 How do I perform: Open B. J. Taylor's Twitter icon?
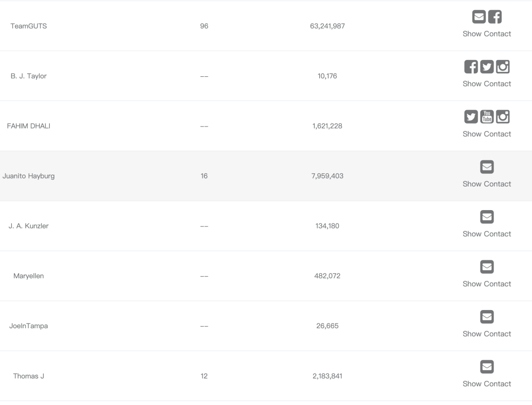(x=487, y=67)
